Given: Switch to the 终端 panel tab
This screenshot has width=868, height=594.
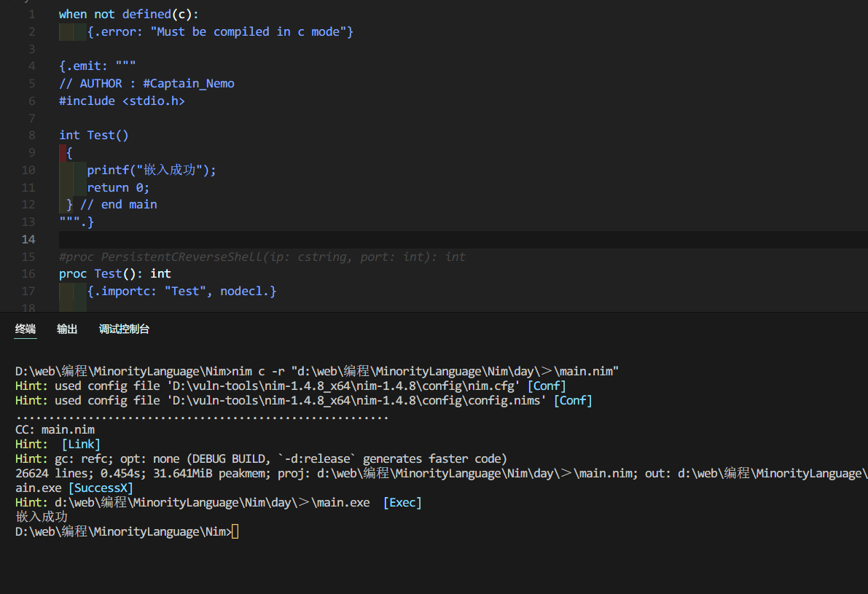Looking at the screenshot, I should [26, 329].
